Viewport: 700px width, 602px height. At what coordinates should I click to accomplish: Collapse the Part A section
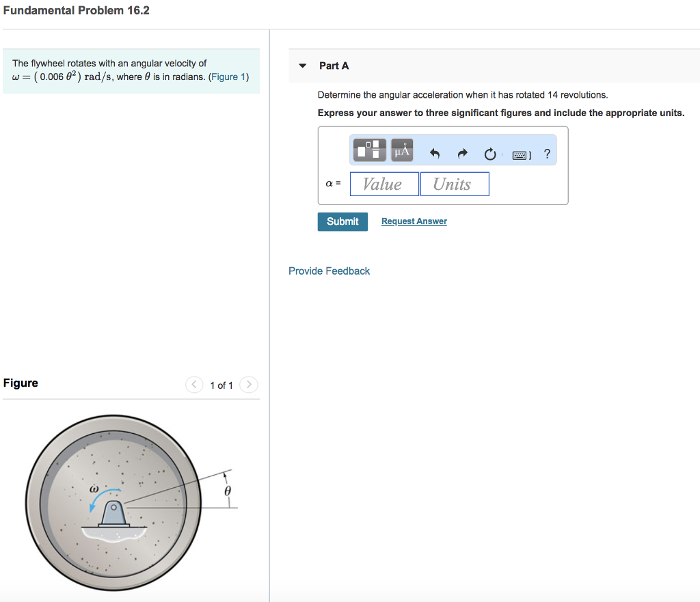[303, 66]
